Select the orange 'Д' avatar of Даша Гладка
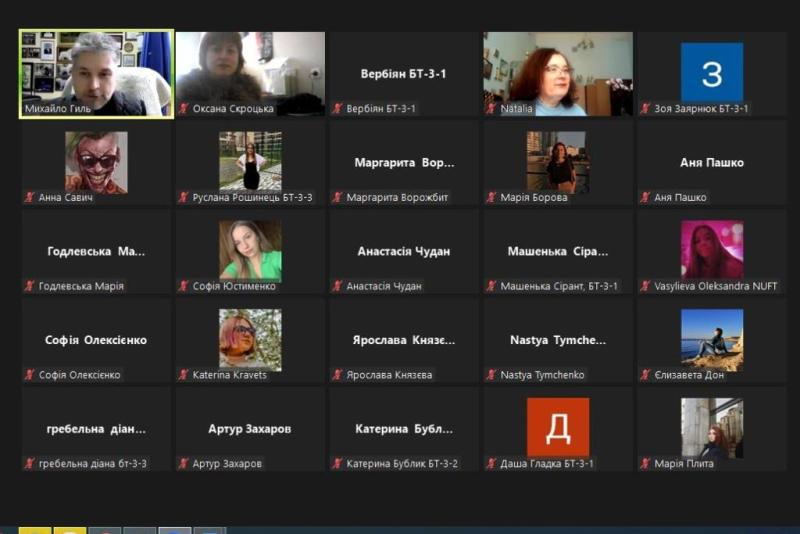 (x=558, y=427)
